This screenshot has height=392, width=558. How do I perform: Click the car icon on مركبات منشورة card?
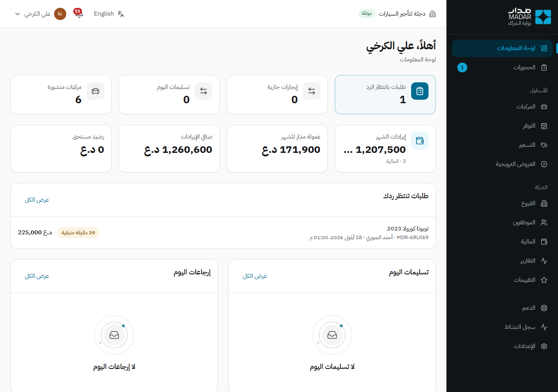coord(95,91)
